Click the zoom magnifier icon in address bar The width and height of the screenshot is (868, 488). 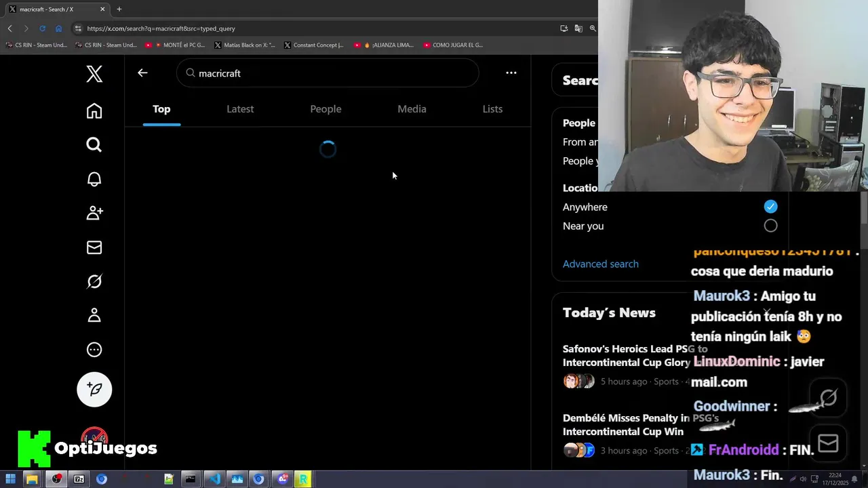coord(593,28)
